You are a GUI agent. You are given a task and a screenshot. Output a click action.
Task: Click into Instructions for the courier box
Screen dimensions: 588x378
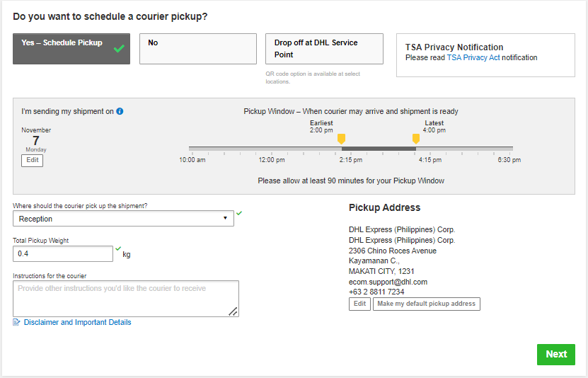tap(125, 298)
